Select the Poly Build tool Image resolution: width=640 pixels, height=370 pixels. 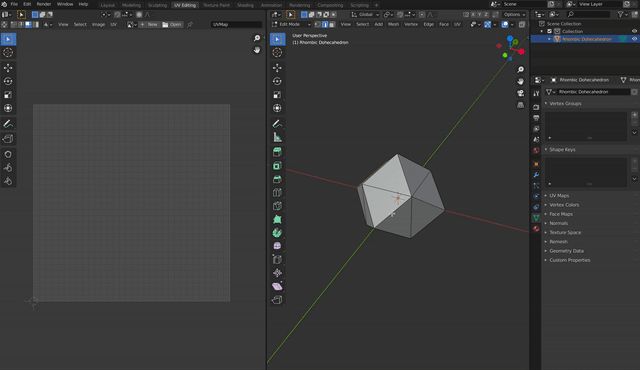(x=277, y=219)
